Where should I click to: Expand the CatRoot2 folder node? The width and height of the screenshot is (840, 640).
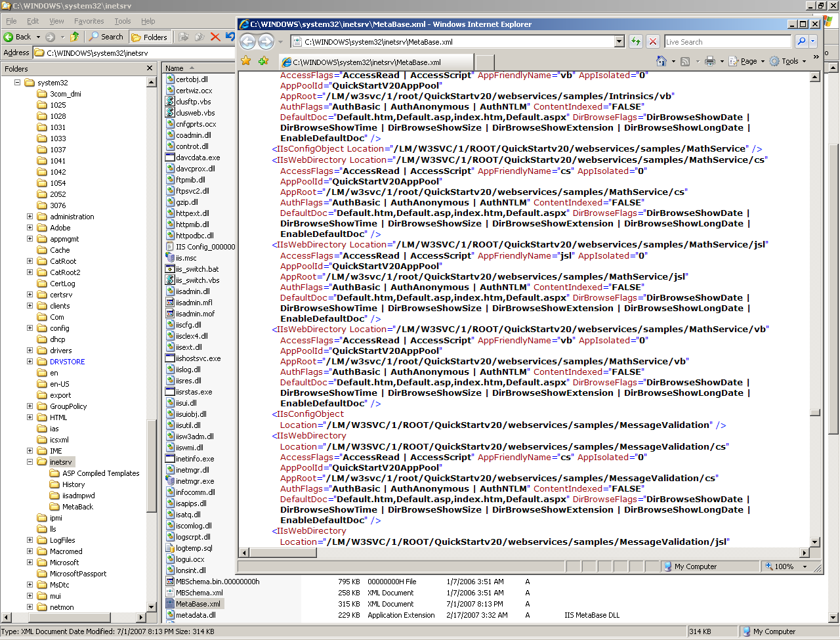coord(30,272)
